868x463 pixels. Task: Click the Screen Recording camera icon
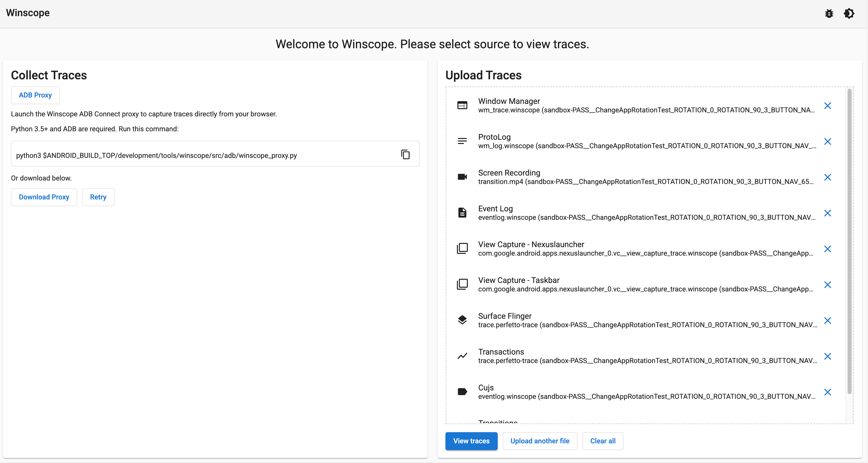pos(462,176)
